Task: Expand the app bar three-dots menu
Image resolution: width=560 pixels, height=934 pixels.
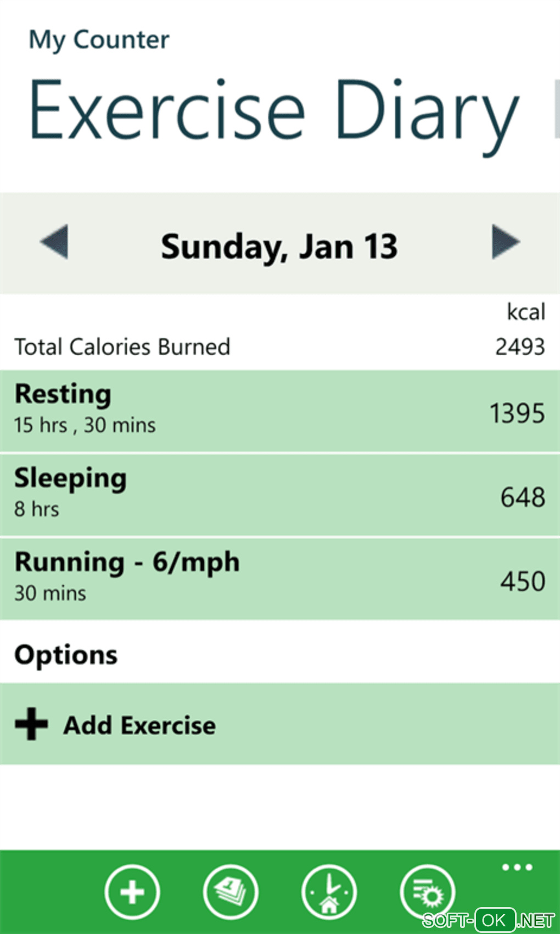Action: pyautogui.click(x=517, y=868)
